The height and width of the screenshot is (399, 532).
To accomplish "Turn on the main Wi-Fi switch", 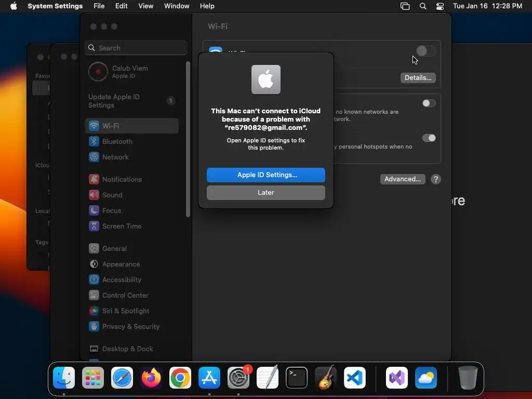I will pos(426,51).
